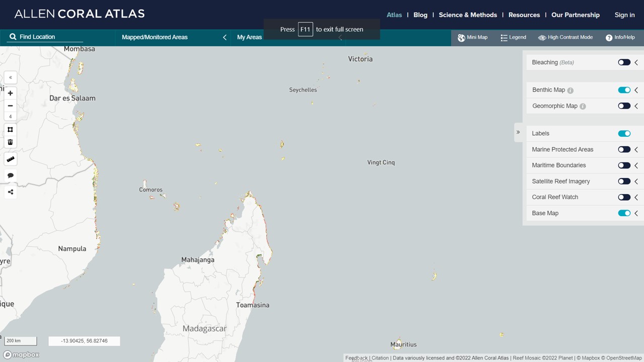Open the comment feedback tool
644x362 pixels.
click(x=10, y=175)
